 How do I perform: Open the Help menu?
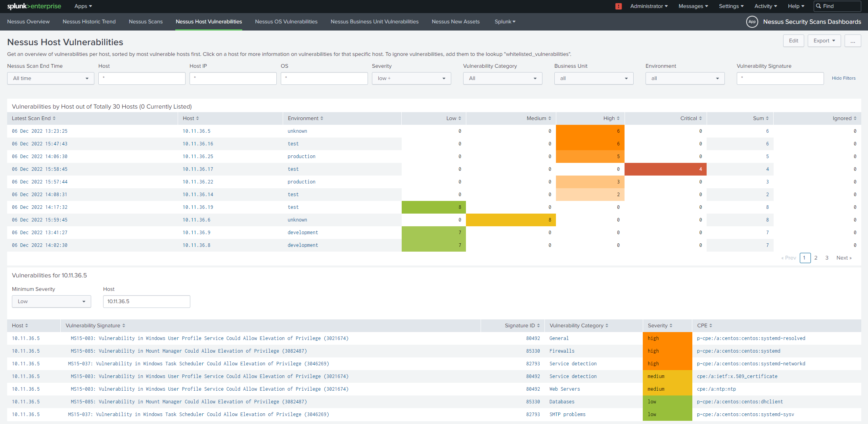pos(796,6)
